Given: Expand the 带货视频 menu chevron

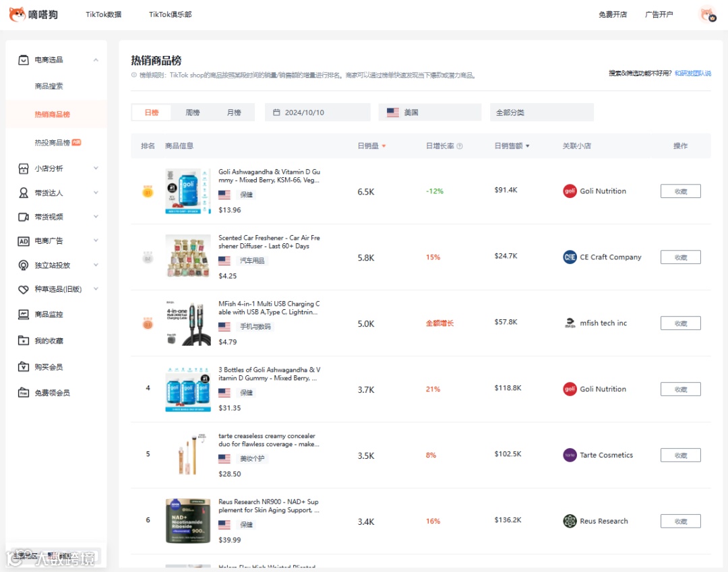Looking at the screenshot, I should (x=96, y=216).
